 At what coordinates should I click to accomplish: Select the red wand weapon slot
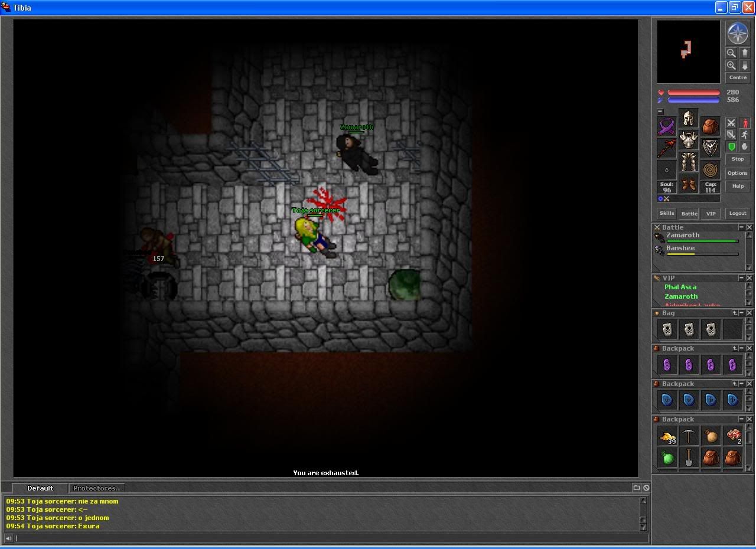667,148
